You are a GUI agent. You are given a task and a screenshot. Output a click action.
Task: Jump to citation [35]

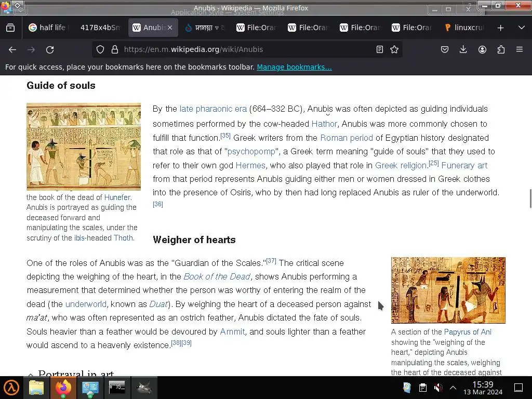tap(225, 136)
